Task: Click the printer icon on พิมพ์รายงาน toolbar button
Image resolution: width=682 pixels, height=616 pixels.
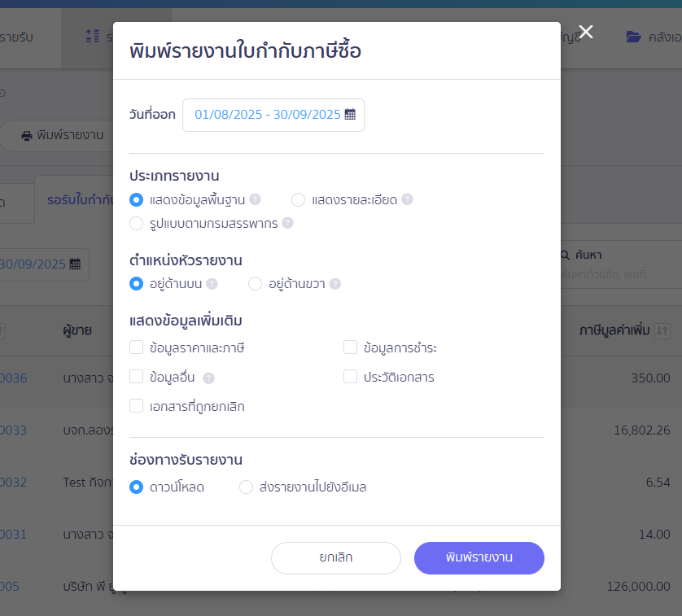Action: pos(28,135)
